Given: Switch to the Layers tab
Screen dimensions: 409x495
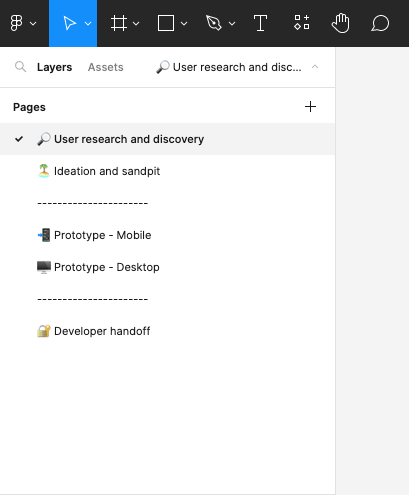Looking at the screenshot, I should [x=54, y=67].
